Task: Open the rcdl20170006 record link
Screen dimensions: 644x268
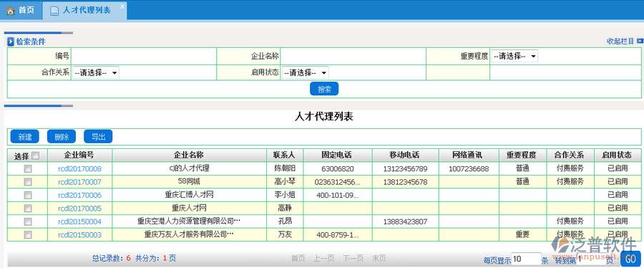Action: (79, 195)
